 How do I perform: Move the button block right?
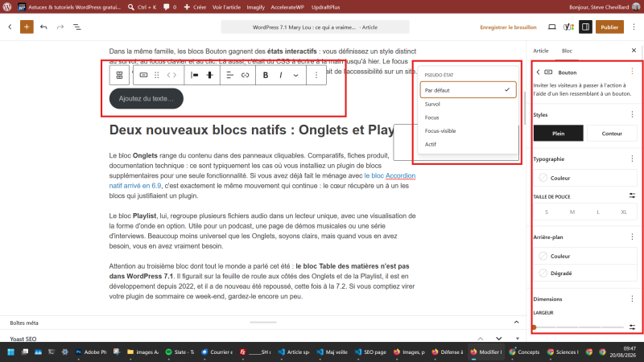tap(175, 75)
